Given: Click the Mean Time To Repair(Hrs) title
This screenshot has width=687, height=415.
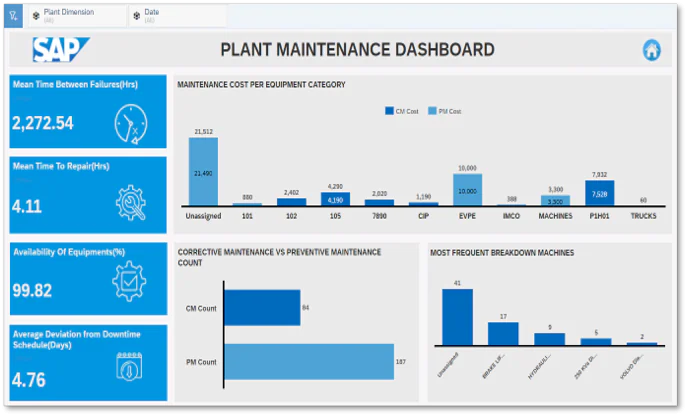Looking at the screenshot, I should (x=61, y=166).
